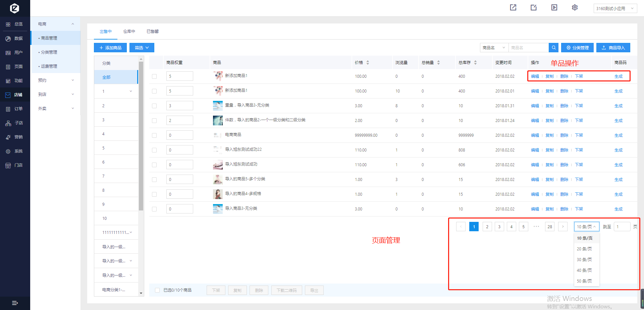Switch to the 仓库中 tab
644x310 pixels.
tap(129, 32)
